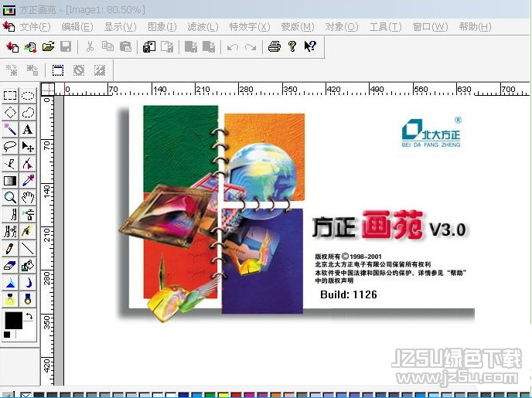
Task: Select the rectangular marquee tool
Action: pos(10,96)
